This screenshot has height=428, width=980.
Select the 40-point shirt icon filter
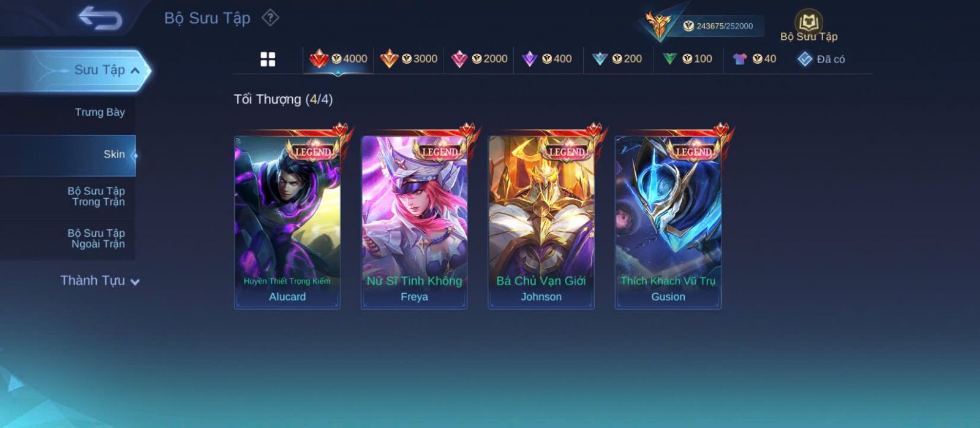[x=755, y=59]
